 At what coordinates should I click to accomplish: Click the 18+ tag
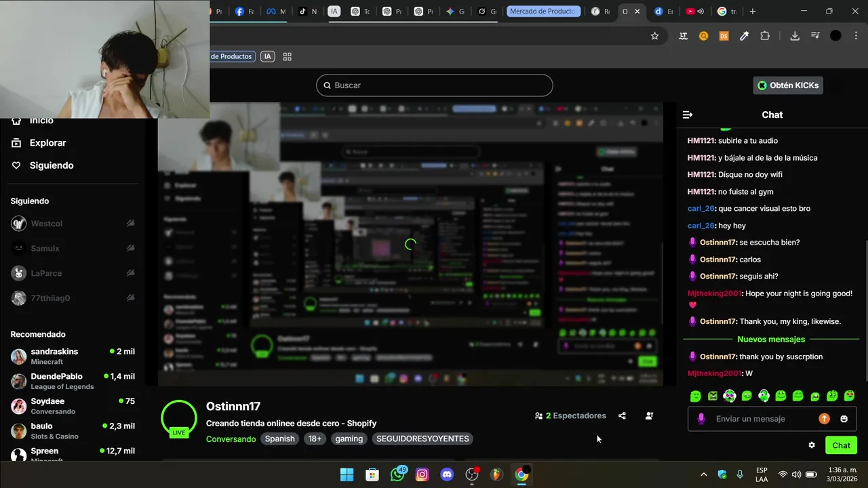pyautogui.click(x=315, y=439)
